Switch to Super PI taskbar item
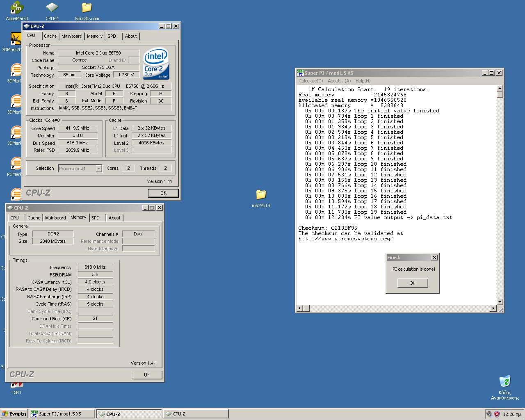 pos(62,414)
